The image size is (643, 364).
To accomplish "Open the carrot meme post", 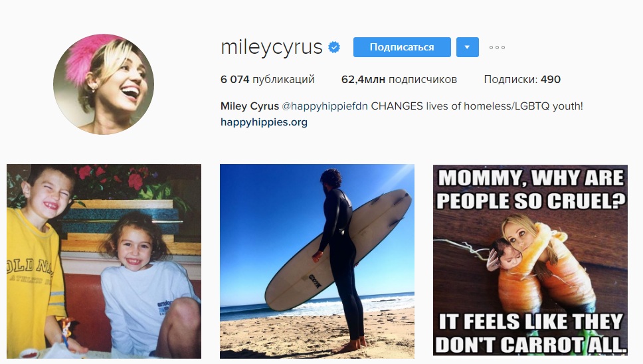I will click(530, 260).
